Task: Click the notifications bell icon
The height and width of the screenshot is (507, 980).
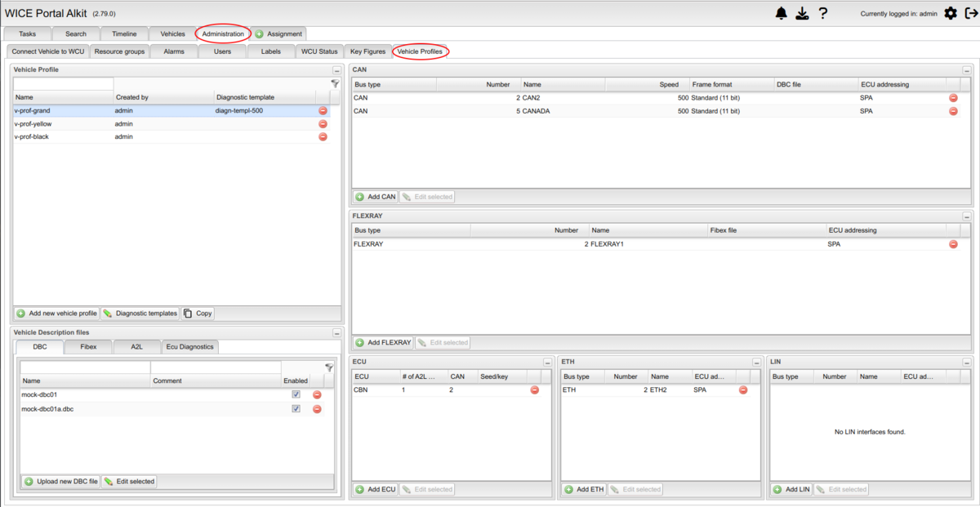Action: point(782,13)
